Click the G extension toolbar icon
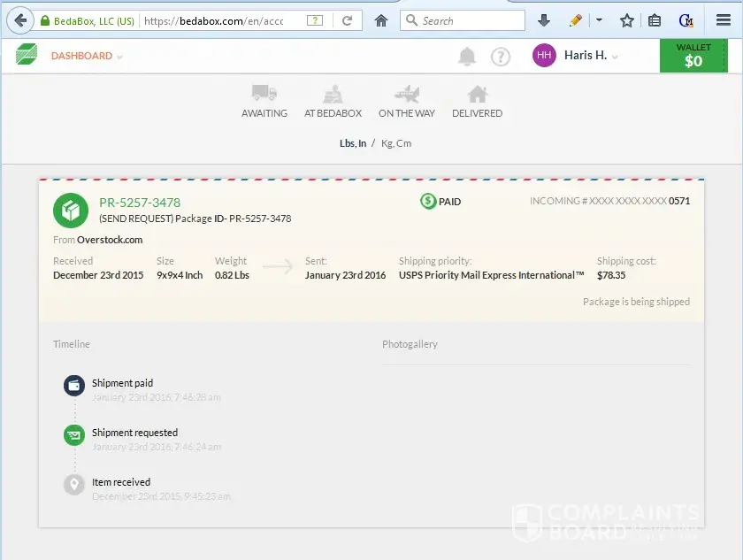Screen dimensions: 743x560 pyautogui.click(x=686, y=20)
